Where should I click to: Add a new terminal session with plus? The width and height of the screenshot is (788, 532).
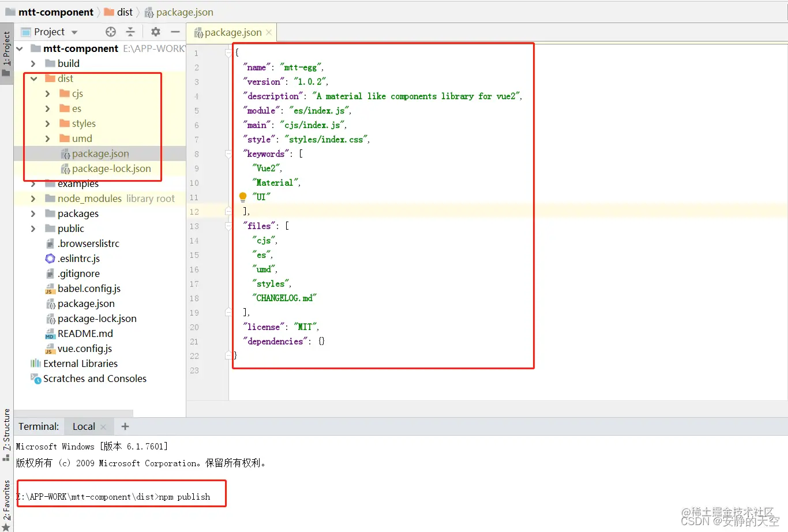125,426
